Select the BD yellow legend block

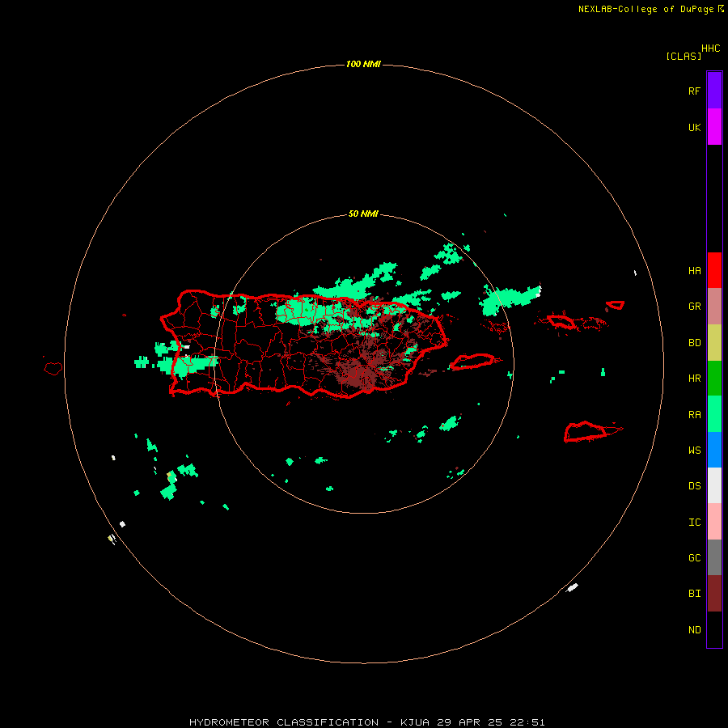714,343
